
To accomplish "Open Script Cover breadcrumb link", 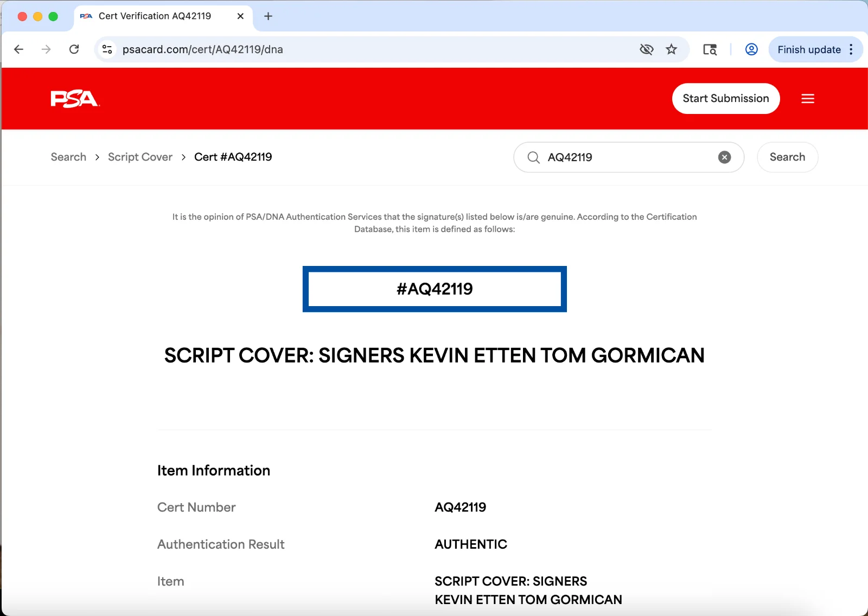I will coord(140,157).
